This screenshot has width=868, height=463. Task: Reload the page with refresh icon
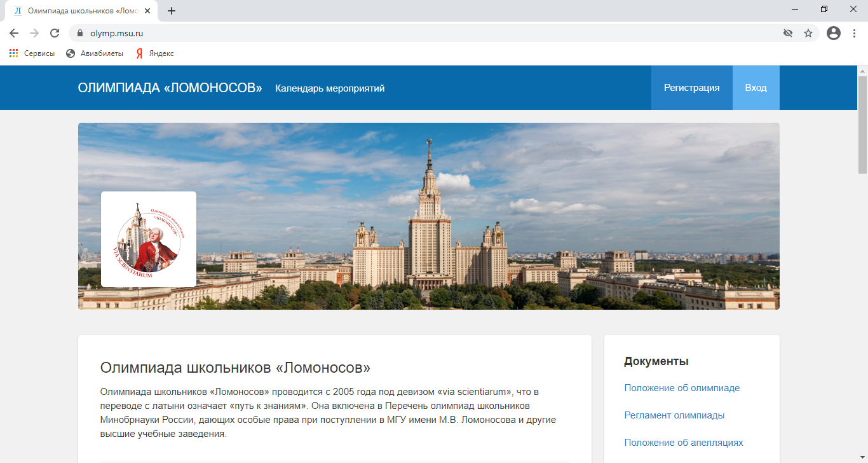(x=55, y=33)
